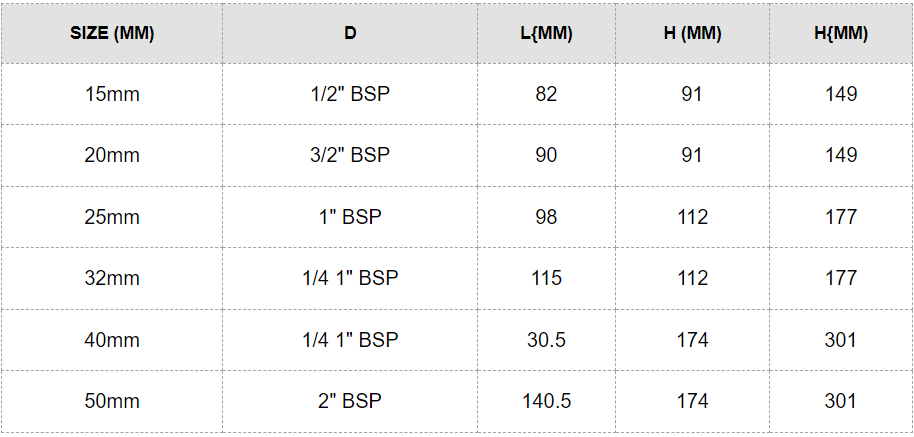914x437 pixels.
Task: Select the 15mm size cell
Action: tap(112, 94)
